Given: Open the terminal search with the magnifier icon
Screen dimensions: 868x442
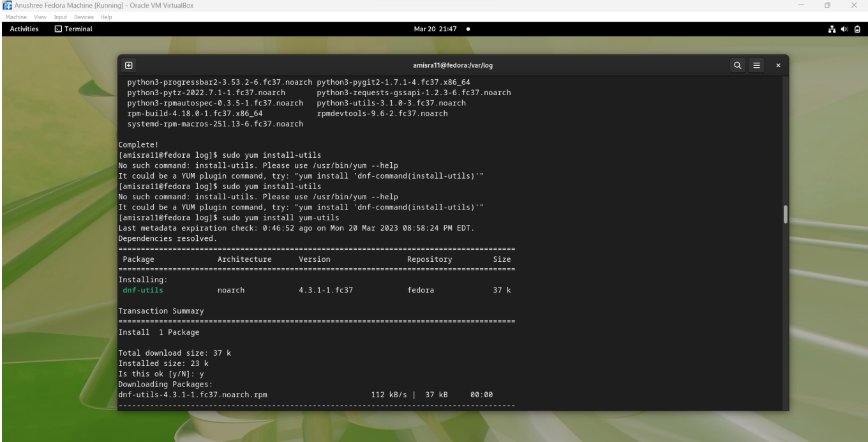Looking at the screenshot, I should (x=737, y=65).
